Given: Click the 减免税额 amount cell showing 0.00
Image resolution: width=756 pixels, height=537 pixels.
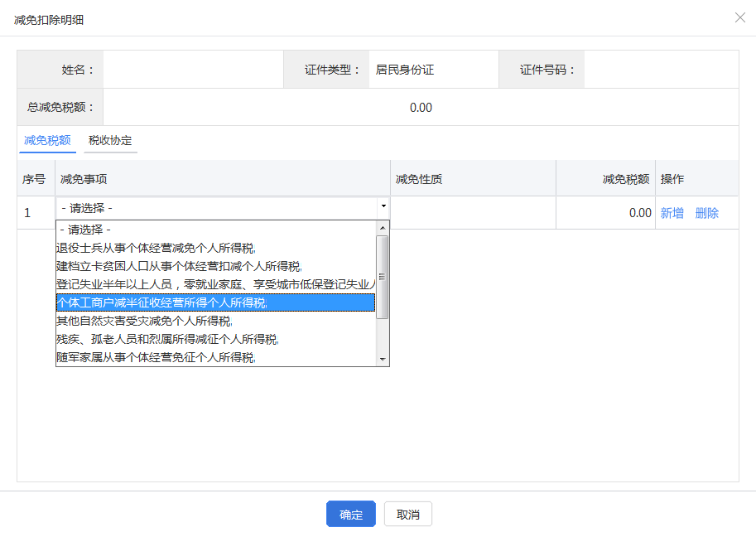Looking at the screenshot, I should (x=605, y=213).
